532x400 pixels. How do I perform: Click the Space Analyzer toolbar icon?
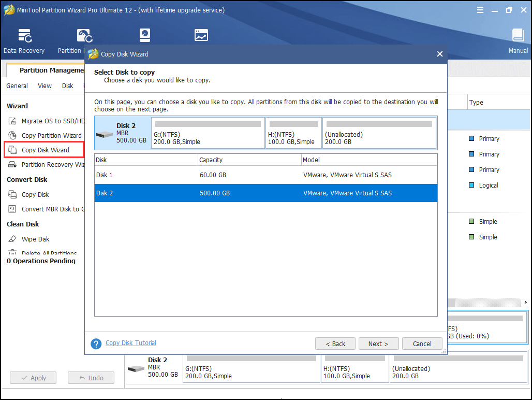[x=201, y=35]
